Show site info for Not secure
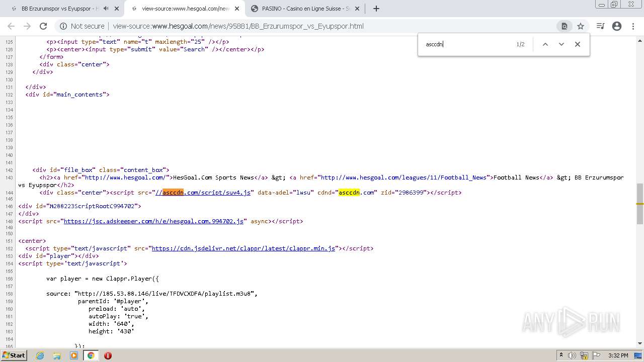 82,26
